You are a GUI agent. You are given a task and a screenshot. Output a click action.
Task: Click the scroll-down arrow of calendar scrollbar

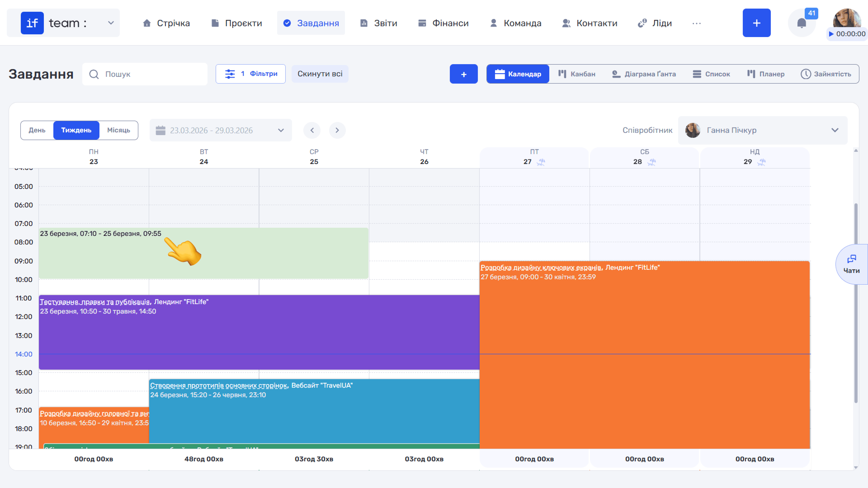point(856,467)
